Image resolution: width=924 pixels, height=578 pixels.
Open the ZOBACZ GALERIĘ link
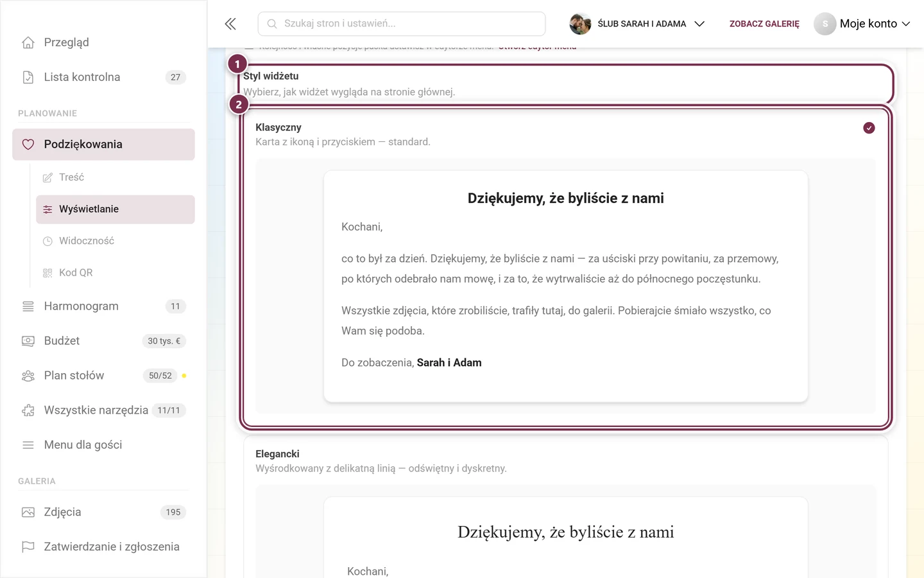[x=764, y=24]
